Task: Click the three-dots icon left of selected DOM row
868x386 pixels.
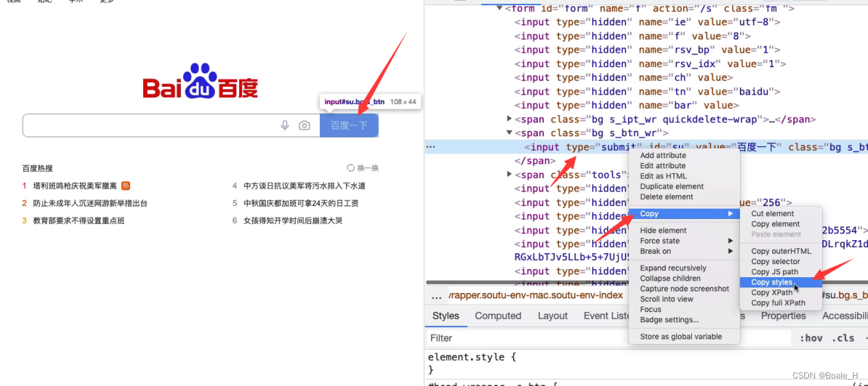Action: click(x=430, y=146)
